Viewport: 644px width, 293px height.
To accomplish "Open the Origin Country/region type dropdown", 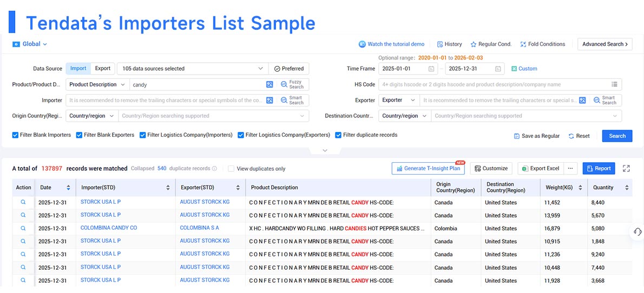I will click(92, 116).
